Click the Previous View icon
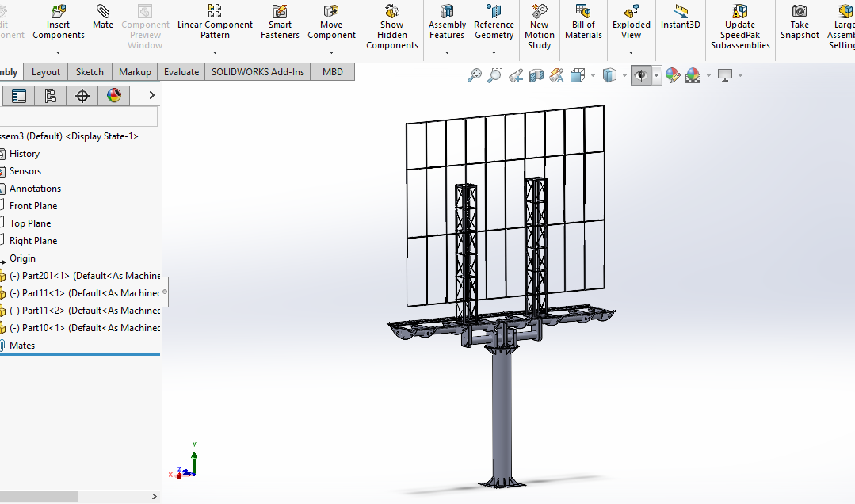Viewport: 855px width, 504px height. tap(516, 75)
